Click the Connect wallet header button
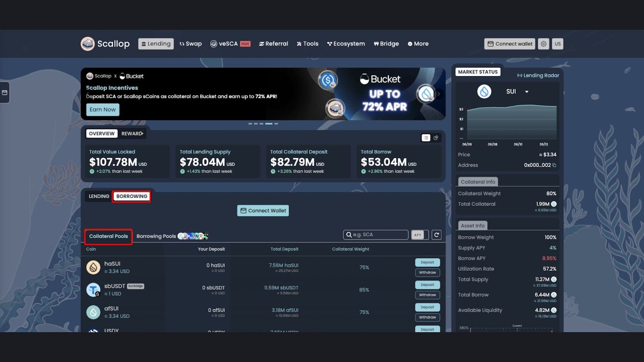Image resolution: width=644 pixels, height=362 pixels. [510, 44]
